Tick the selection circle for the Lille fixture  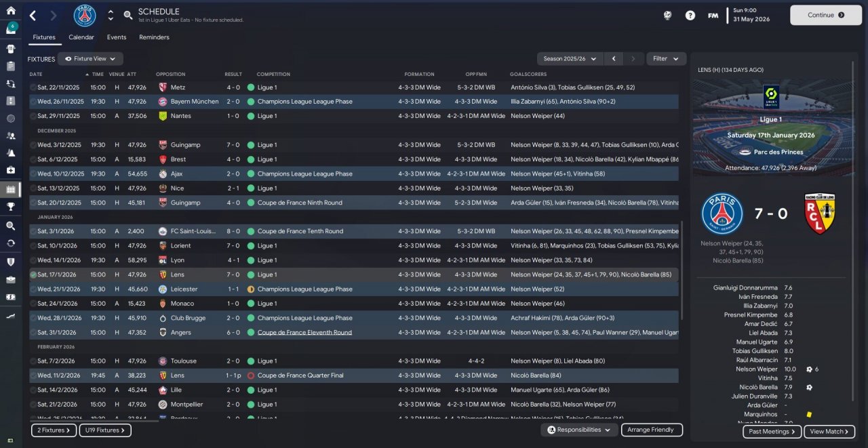coord(33,390)
